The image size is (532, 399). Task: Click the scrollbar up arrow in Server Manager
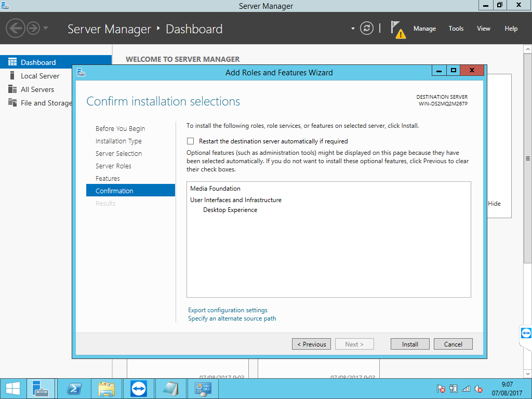pos(528,49)
